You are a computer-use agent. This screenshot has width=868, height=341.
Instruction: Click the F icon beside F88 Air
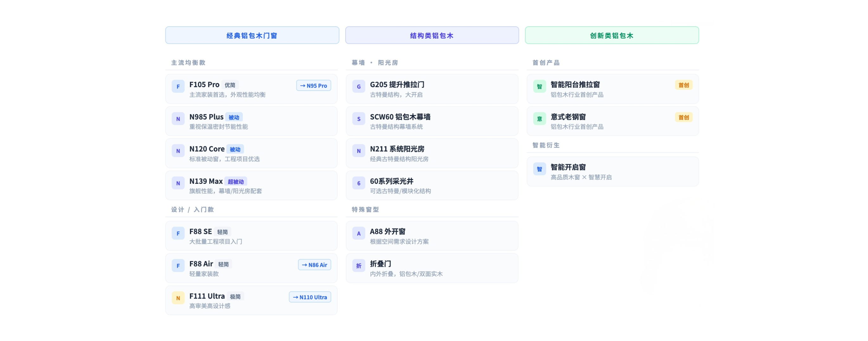178,266
